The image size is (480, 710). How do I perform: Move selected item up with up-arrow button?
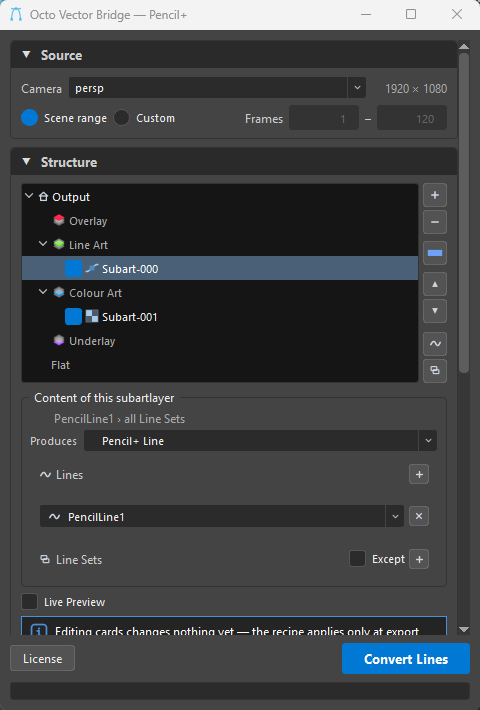[435, 284]
